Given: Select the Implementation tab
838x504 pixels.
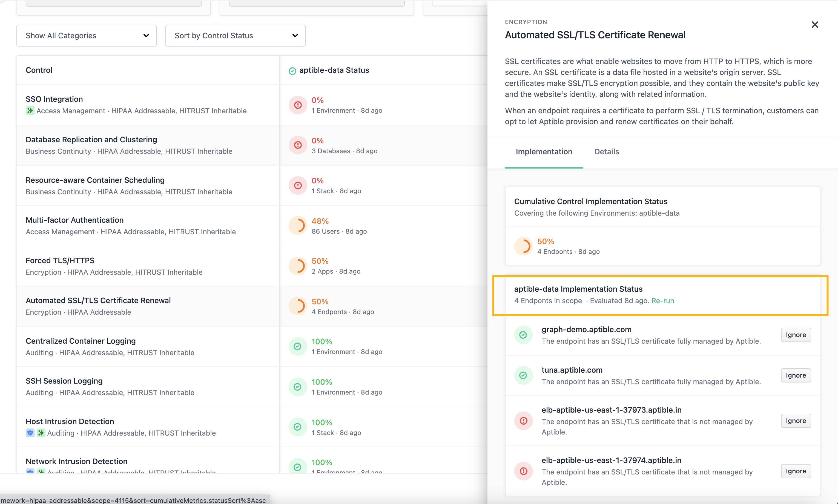Looking at the screenshot, I should pyautogui.click(x=544, y=152).
